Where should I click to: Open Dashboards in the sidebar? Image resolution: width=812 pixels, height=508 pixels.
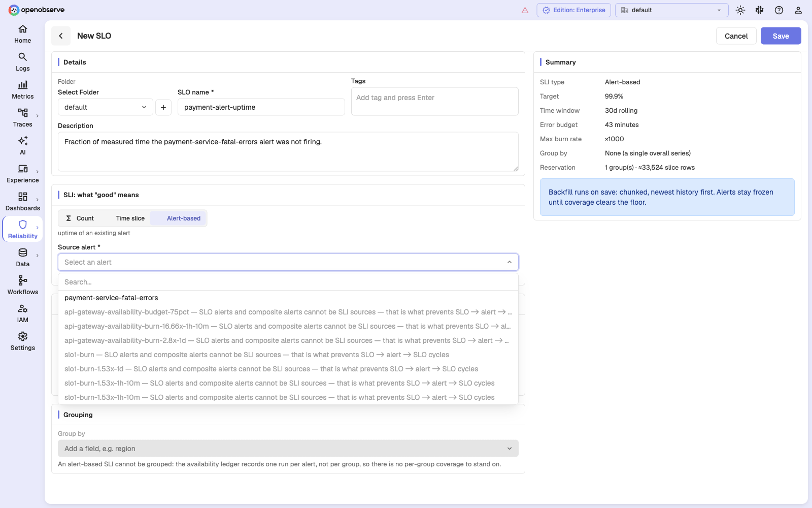click(22, 202)
